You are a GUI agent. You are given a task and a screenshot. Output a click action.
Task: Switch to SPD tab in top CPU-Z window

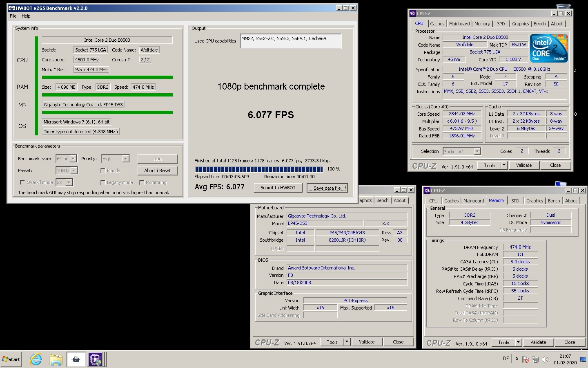[x=501, y=24]
